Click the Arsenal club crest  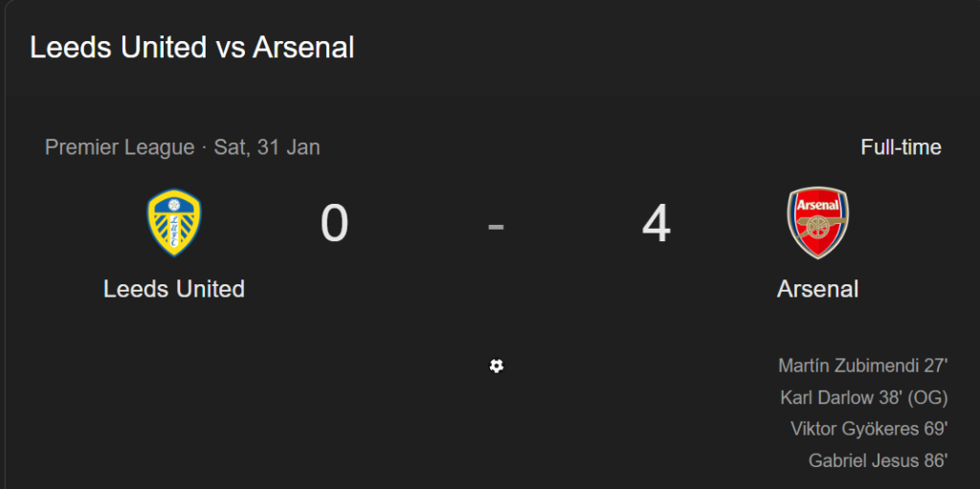tap(817, 223)
